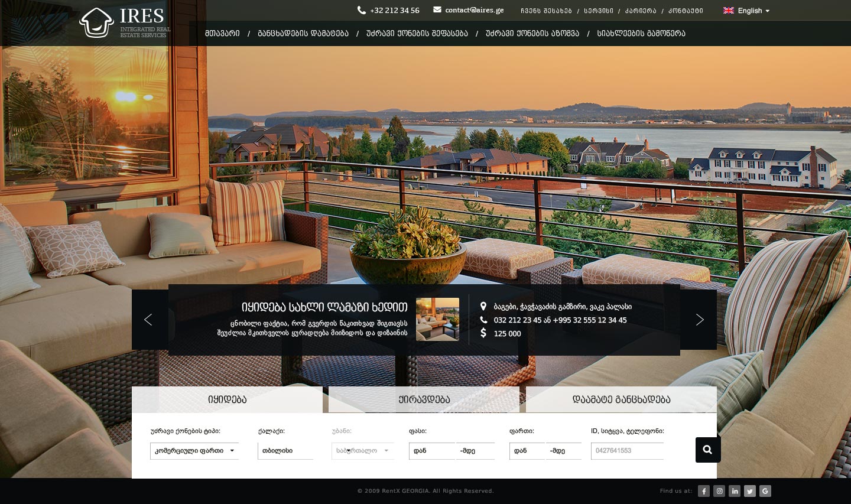
Task: Open the Twitter footer icon
Action: tap(750, 491)
